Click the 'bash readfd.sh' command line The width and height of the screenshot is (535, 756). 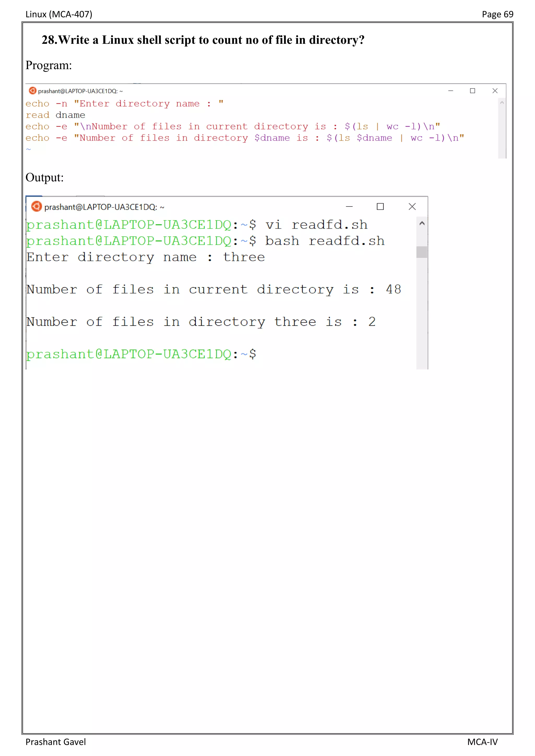coord(206,241)
